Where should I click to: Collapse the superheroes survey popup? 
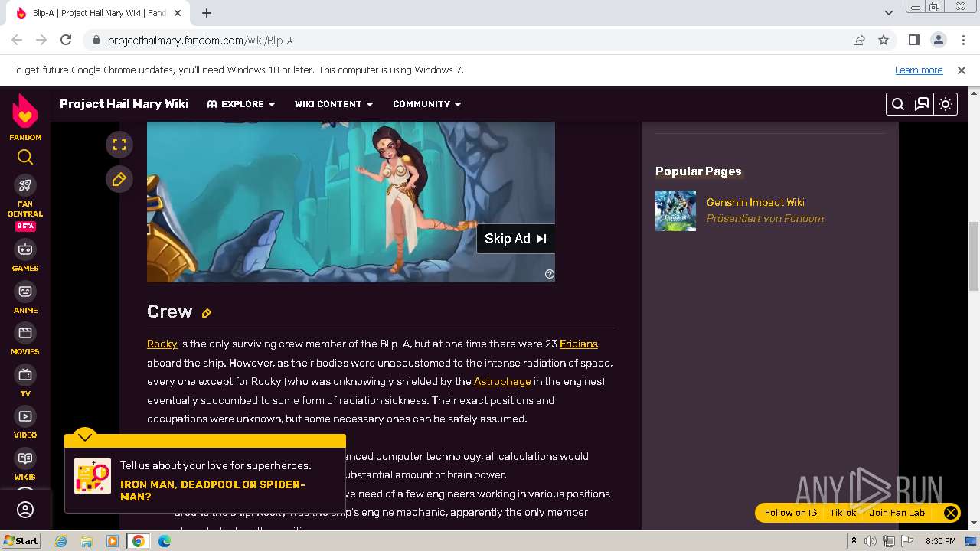[85, 437]
